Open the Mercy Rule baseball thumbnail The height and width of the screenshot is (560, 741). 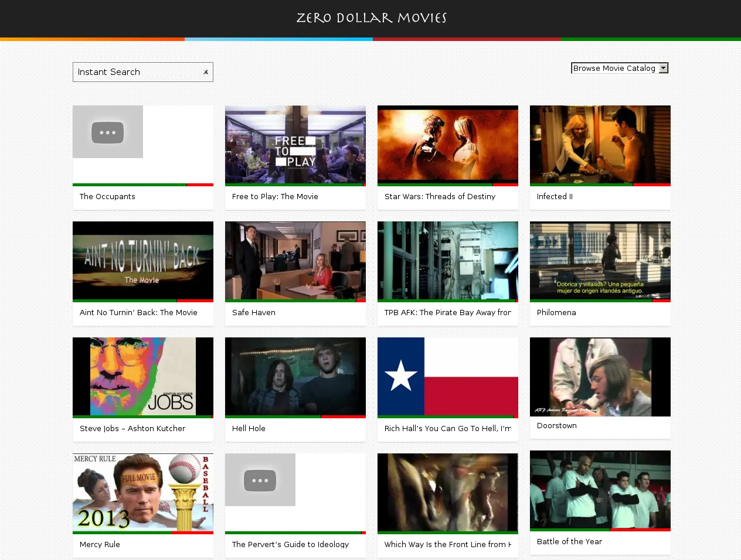point(143,493)
